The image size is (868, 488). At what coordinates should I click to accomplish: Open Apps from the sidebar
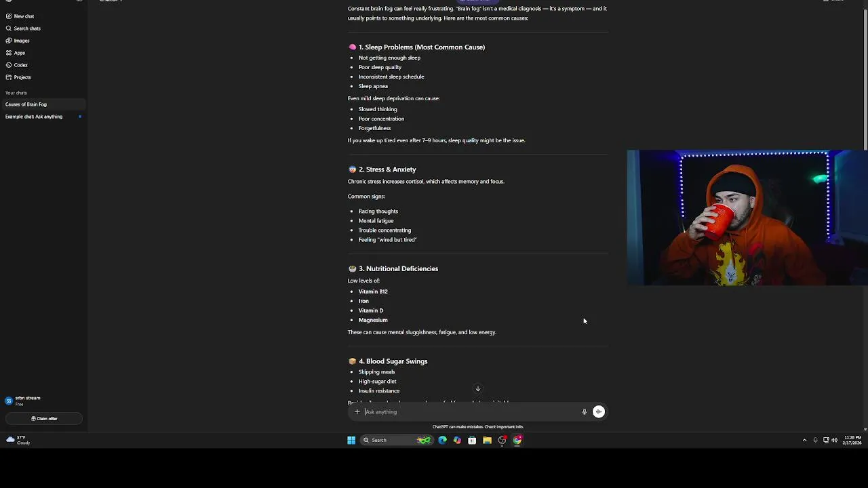[16, 53]
